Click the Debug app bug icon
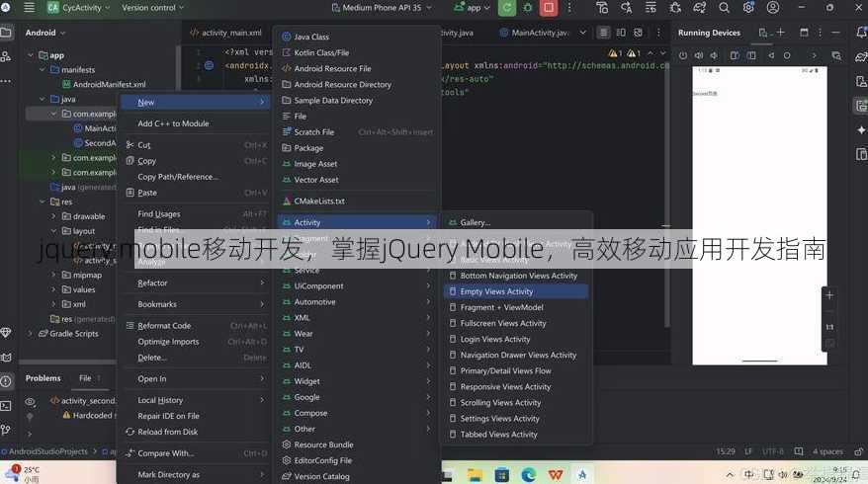 (528, 8)
